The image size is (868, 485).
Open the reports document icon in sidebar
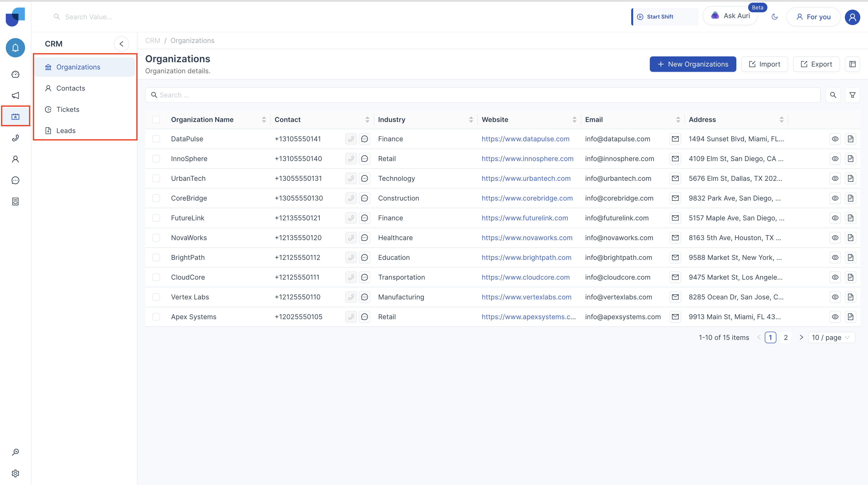pos(15,202)
